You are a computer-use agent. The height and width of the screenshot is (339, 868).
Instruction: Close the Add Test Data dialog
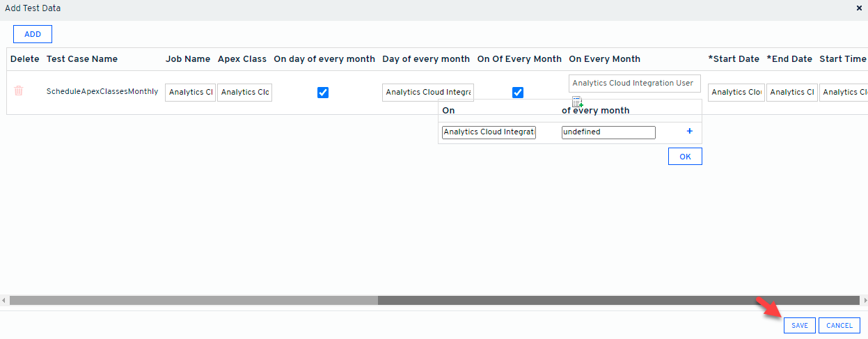(x=859, y=8)
